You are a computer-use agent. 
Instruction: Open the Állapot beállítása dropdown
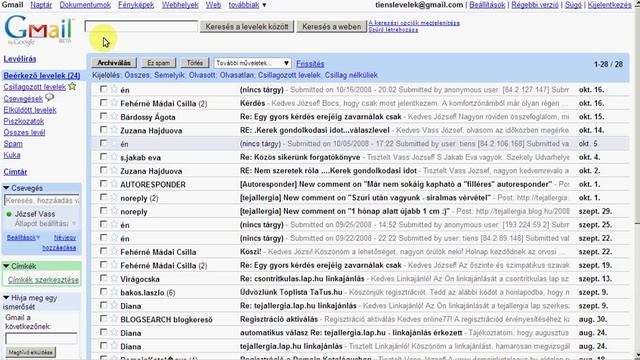[x=45, y=223]
